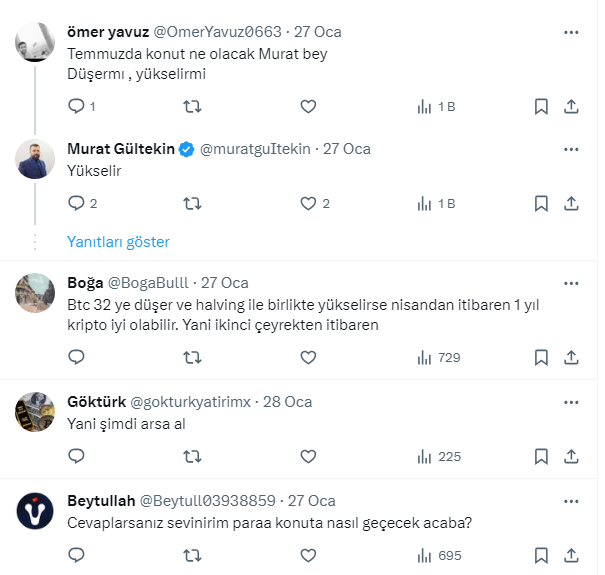Reply to Göktürk's tweet
Screen dimensions: 605x575
[77, 456]
